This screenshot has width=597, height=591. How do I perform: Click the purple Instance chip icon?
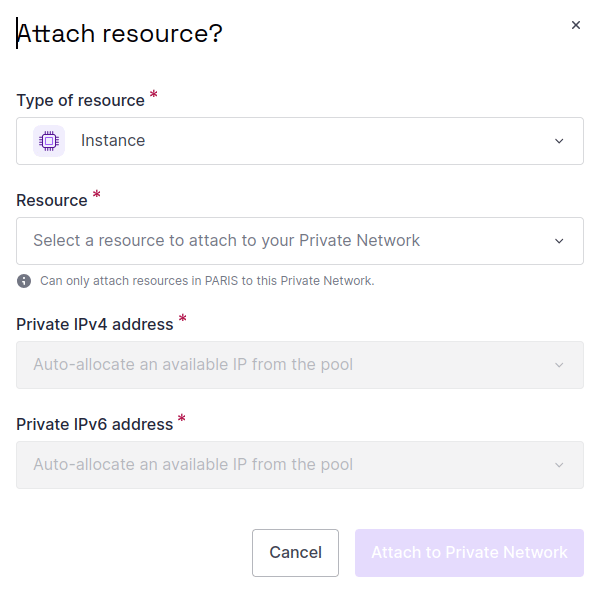[x=49, y=141]
